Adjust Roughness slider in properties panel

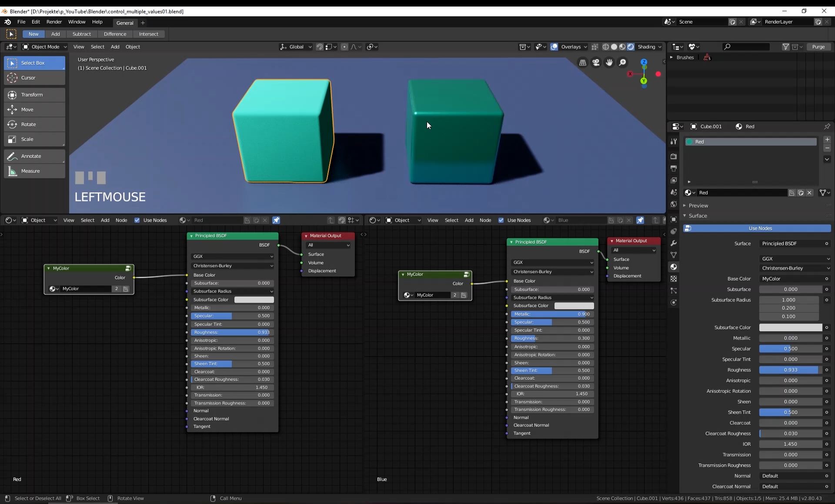pos(791,370)
